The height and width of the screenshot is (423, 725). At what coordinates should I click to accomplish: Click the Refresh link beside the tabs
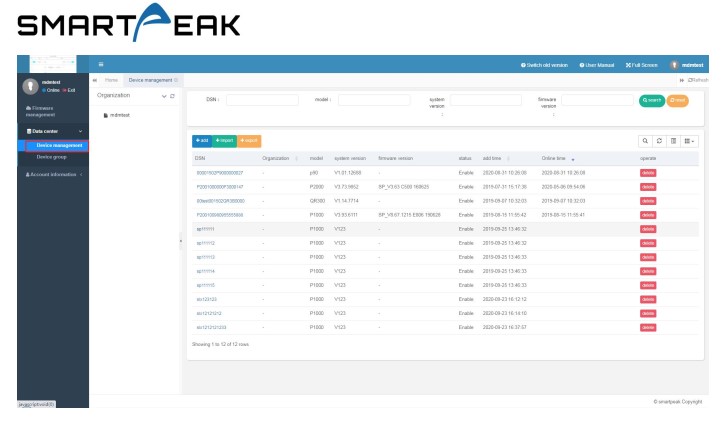(x=698, y=80)
